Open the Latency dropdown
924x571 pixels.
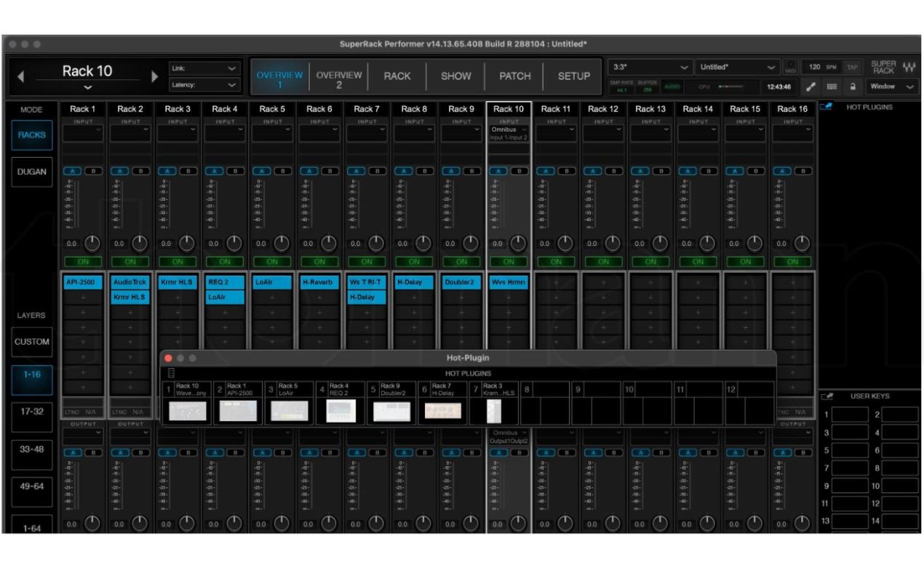coord(204,84)
